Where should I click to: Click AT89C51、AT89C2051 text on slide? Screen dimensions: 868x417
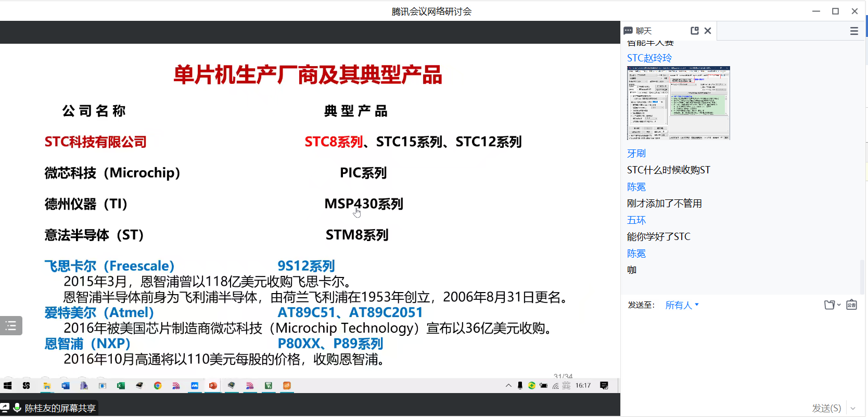[350, 312]
